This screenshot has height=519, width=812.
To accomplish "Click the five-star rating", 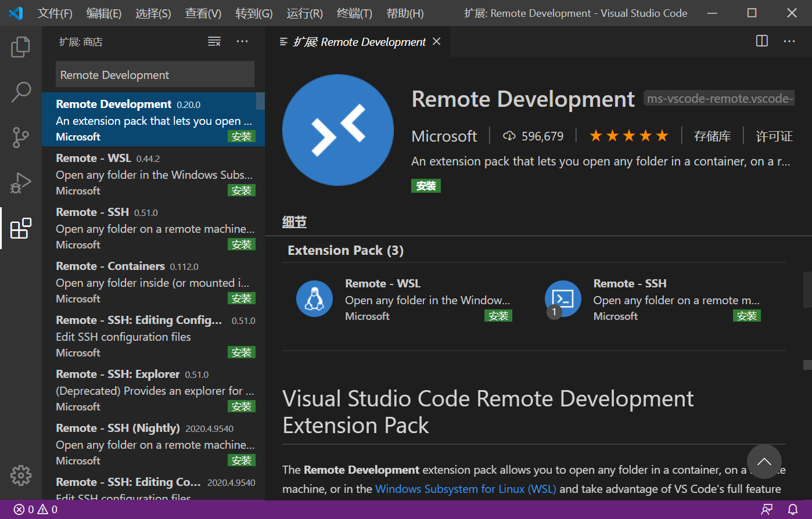I will pyautogui.click(x=629, y=136).
